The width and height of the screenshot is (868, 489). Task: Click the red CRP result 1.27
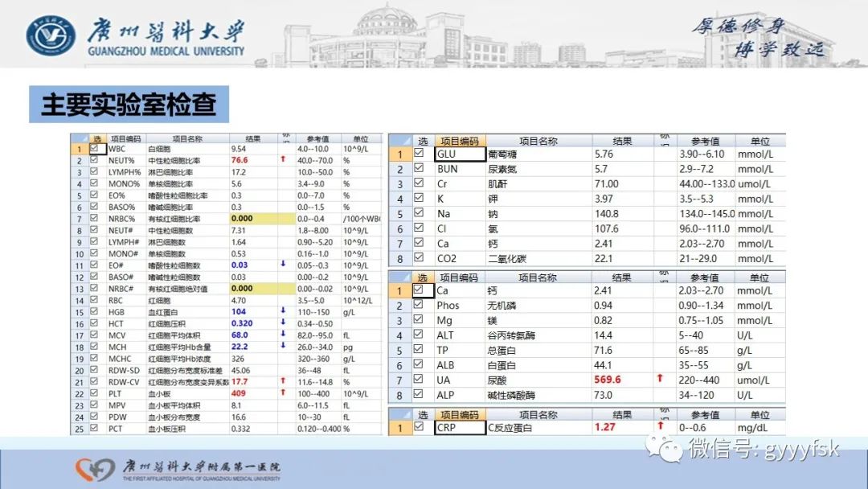(605, 427)
